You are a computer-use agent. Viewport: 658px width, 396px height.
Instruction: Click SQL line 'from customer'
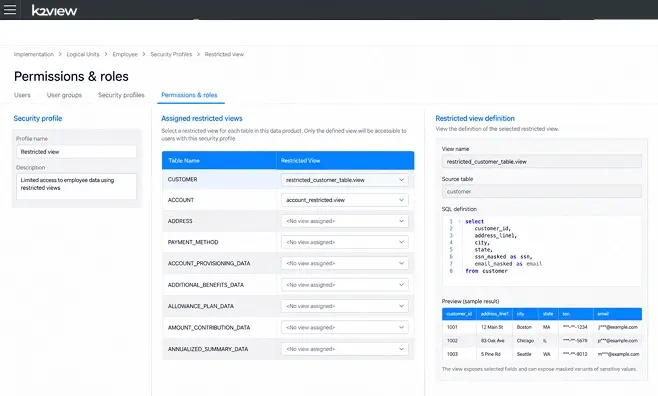point(486,271)
